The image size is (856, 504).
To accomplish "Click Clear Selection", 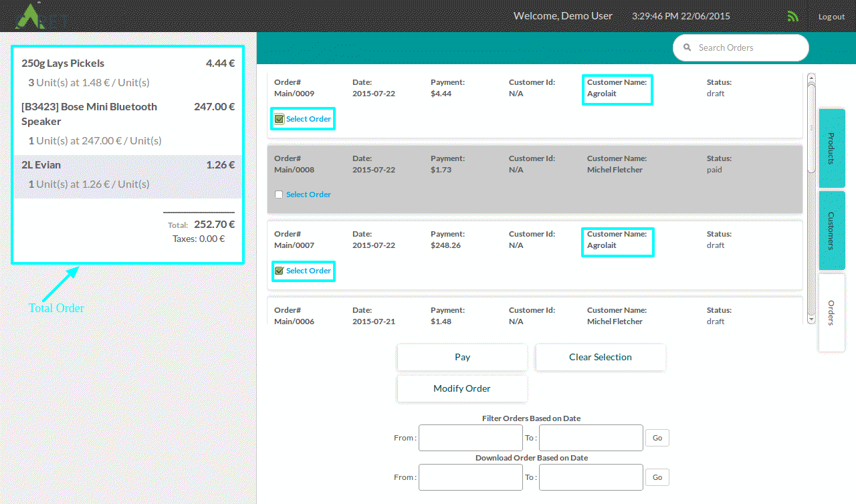I will tap(600, 357).
